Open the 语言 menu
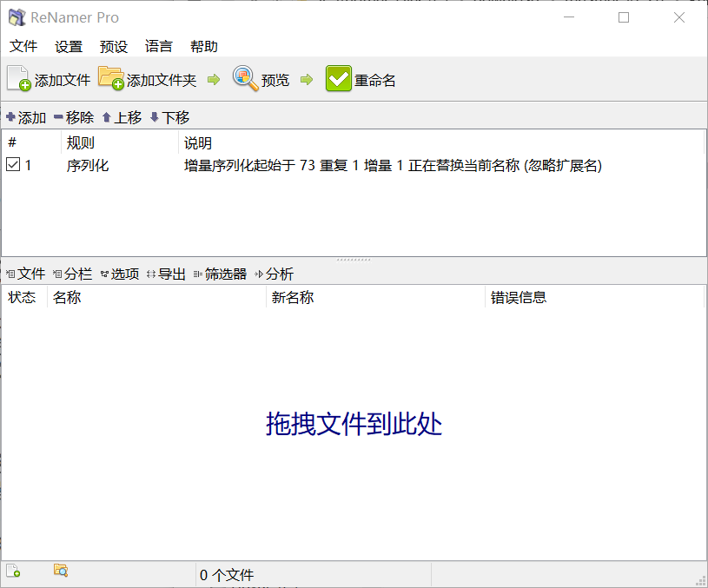Viewport: 708px width, 588px height. pos(158,46)
